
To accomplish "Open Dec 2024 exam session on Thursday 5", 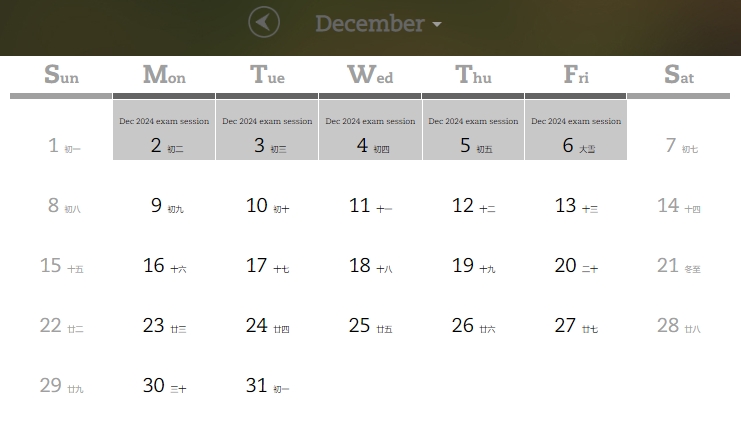I will pyautogui.click(x=473, y=122).
